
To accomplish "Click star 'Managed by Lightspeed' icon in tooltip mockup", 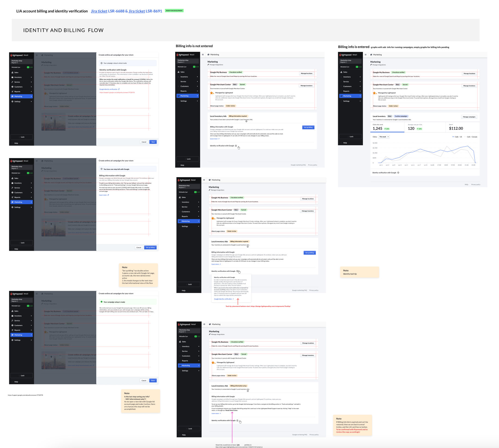I will (213, 218).
